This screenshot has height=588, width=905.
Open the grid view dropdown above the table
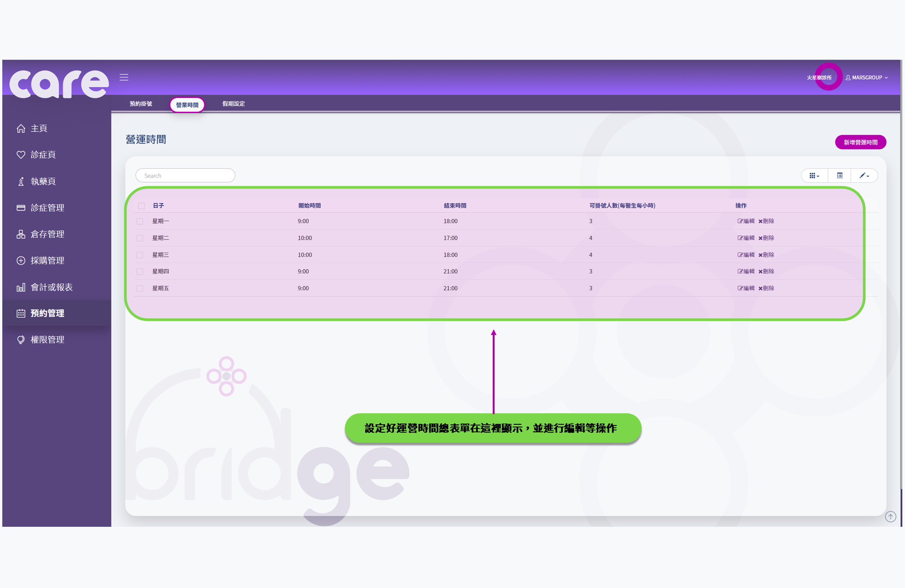(x=814, y=175)
